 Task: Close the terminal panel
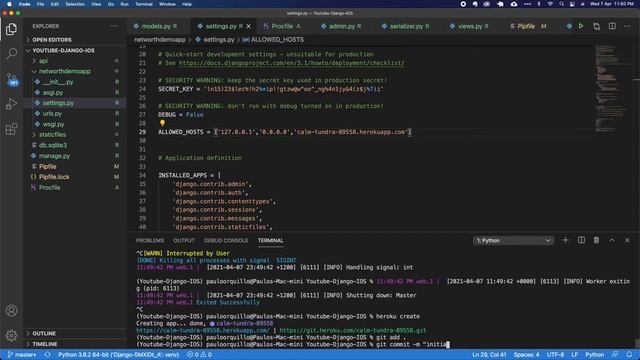pyautogui.click(x=627, y=240)
